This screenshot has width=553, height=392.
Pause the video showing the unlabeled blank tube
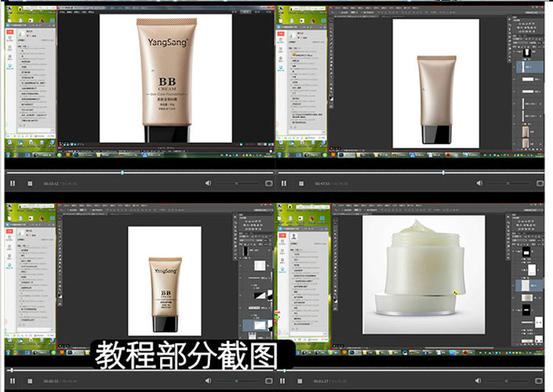coord(284,183)
